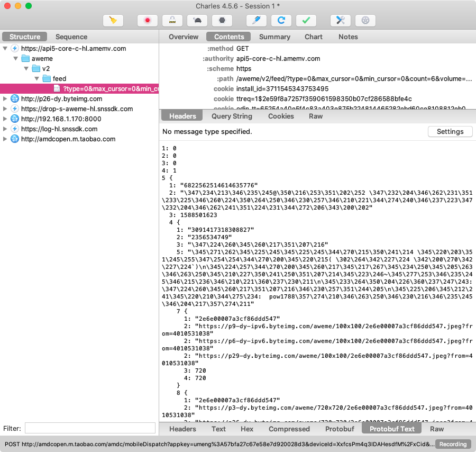The height and width of the screenshot is (452, 476).
Task: Click the :method GET row
Action: (x=317, y=49)
